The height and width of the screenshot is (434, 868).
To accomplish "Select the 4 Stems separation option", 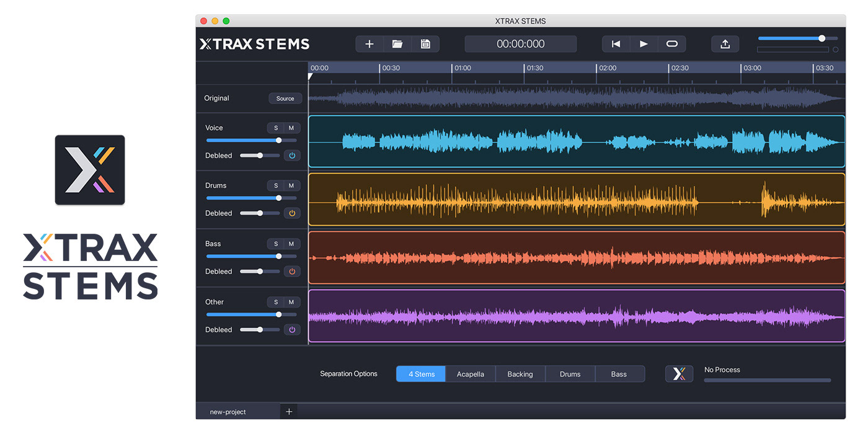I will tap(421, 374).
